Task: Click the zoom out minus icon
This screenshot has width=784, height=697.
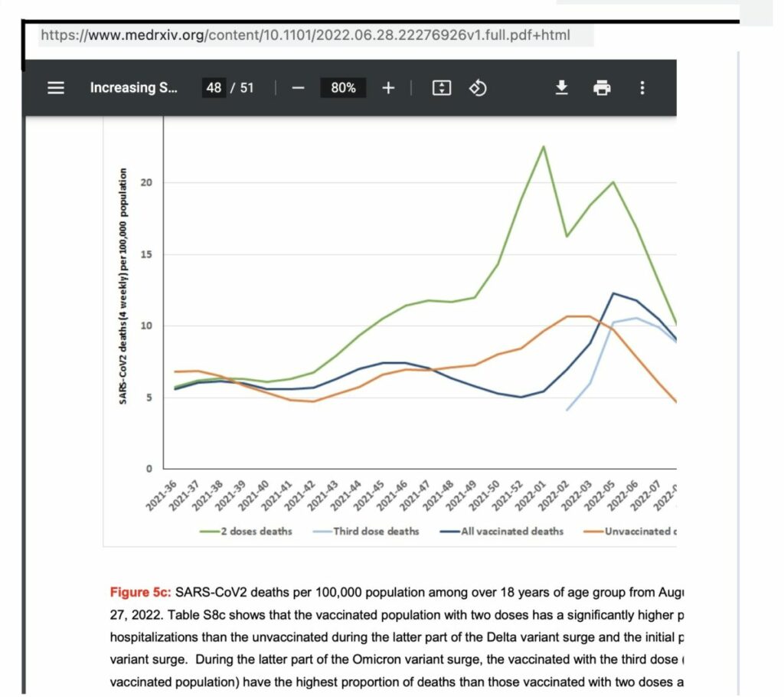Action: [298, 88]
